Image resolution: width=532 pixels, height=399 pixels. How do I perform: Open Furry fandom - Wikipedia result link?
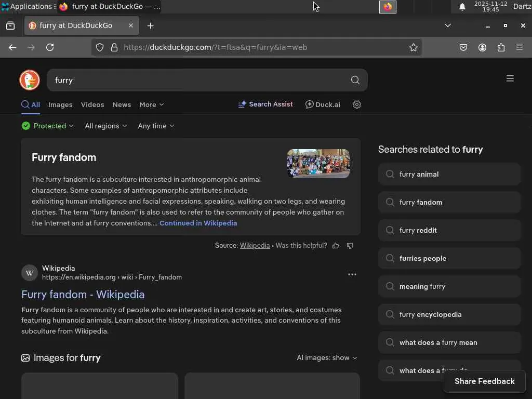click(x=83, y=295)
